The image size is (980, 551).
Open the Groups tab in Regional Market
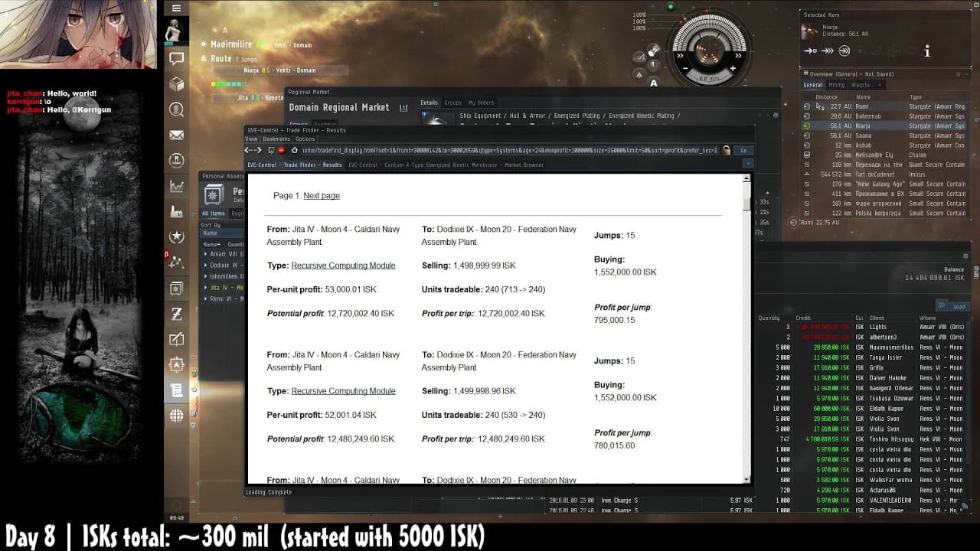453,103
